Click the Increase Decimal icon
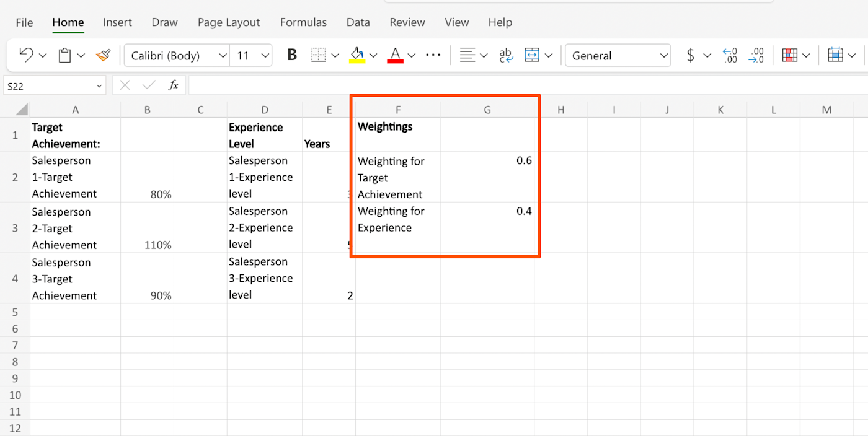Viewport: 868px width, 436px height. pos(730,54)
